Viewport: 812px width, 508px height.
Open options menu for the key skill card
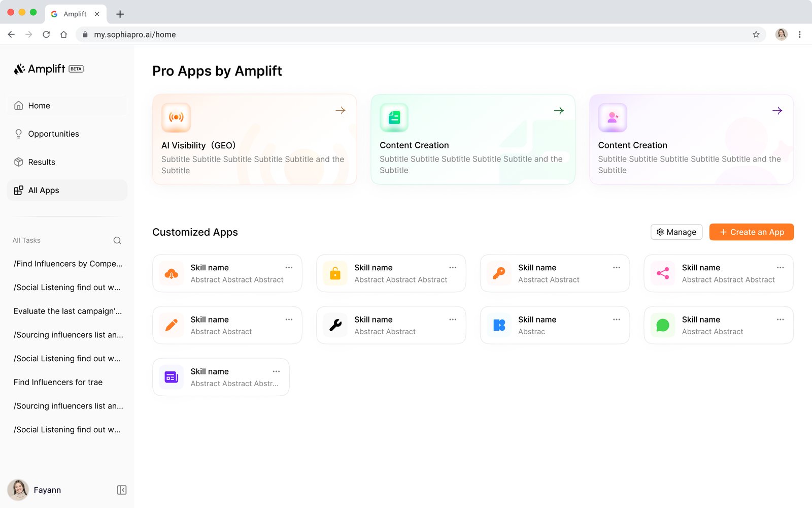(617, 268)
